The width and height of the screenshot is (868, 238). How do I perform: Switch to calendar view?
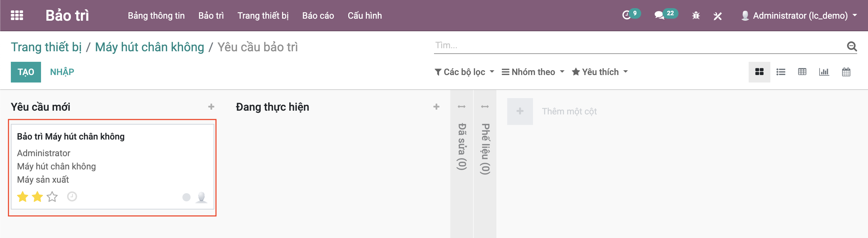pos(846,72)
